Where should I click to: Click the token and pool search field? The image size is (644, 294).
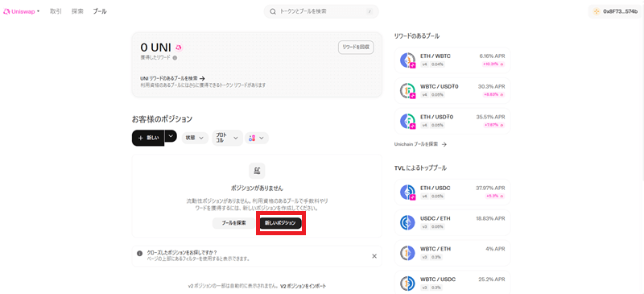[321, 11]
